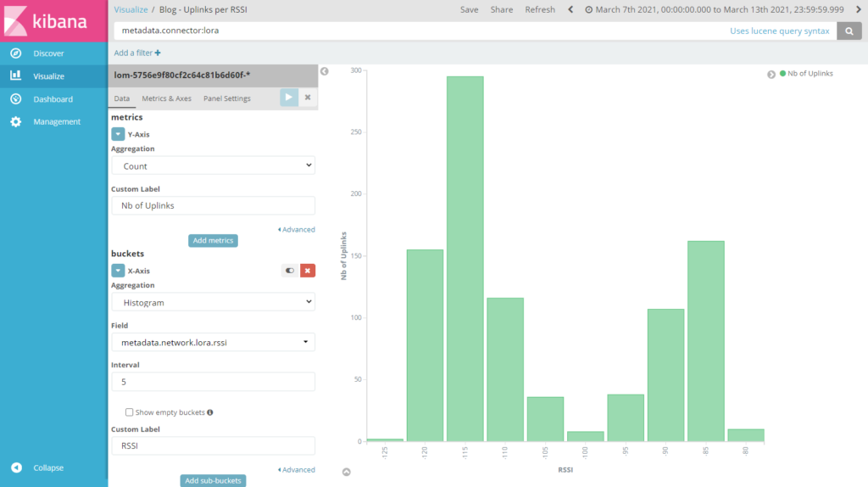Viewport: 868px width, 487px height.
Task: Click Save in the top menu
Action: pyautogui.click(x=469, y=9)
